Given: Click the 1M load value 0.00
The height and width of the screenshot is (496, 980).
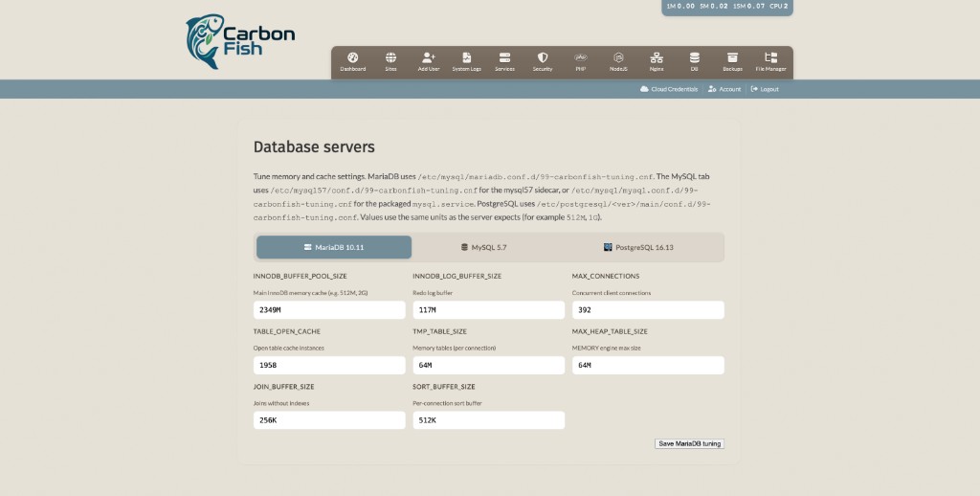Looking at the screenshot, I should 686,6.
